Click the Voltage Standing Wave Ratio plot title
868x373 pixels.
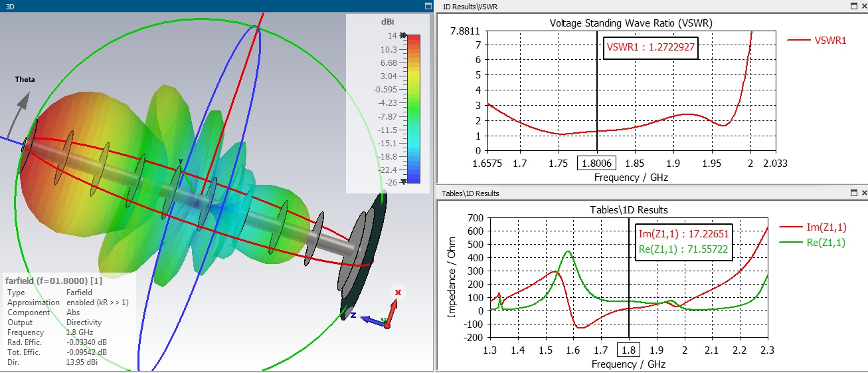coord(631,23)
